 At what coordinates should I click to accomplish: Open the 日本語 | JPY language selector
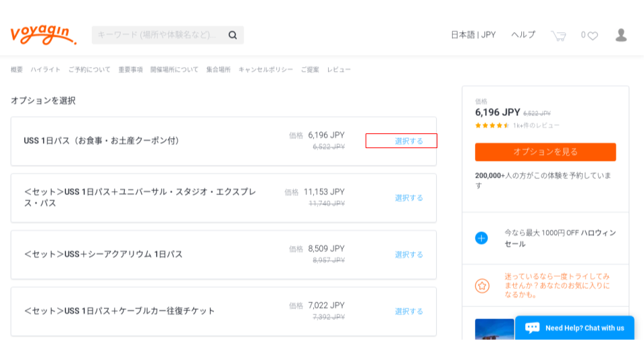pos(473,35)
